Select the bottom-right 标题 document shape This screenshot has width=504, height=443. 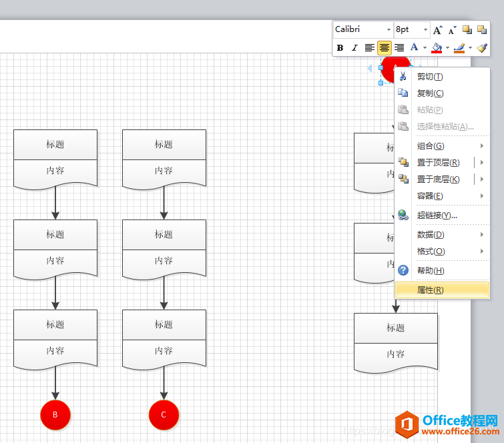point(396,343)
